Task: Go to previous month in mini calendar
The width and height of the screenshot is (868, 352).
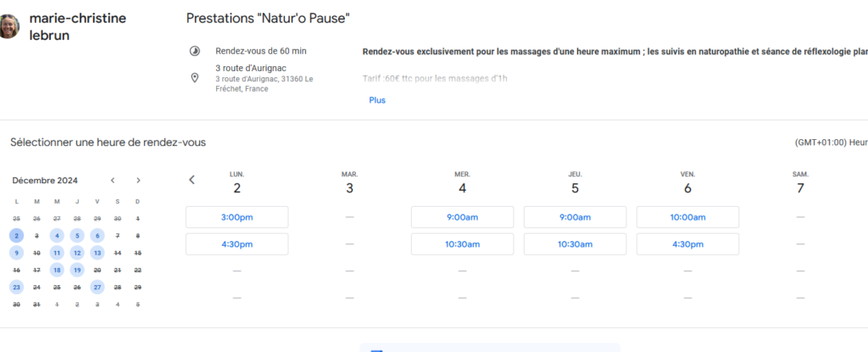Action: point(113,180)
